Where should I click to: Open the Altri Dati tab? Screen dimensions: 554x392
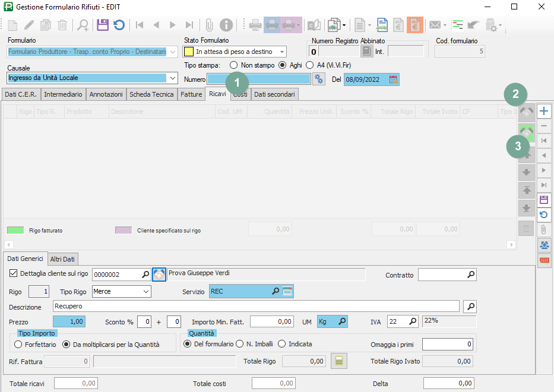[63, 259]
